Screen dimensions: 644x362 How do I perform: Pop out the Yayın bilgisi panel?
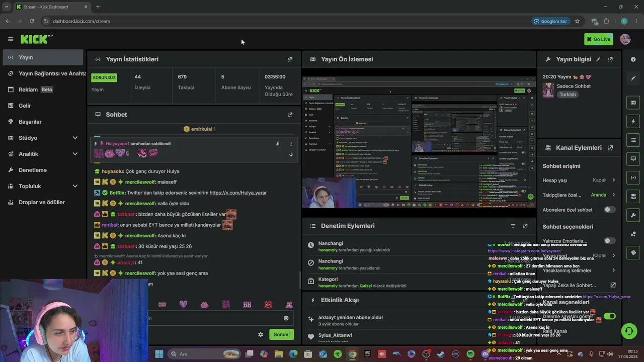(610, 59)
